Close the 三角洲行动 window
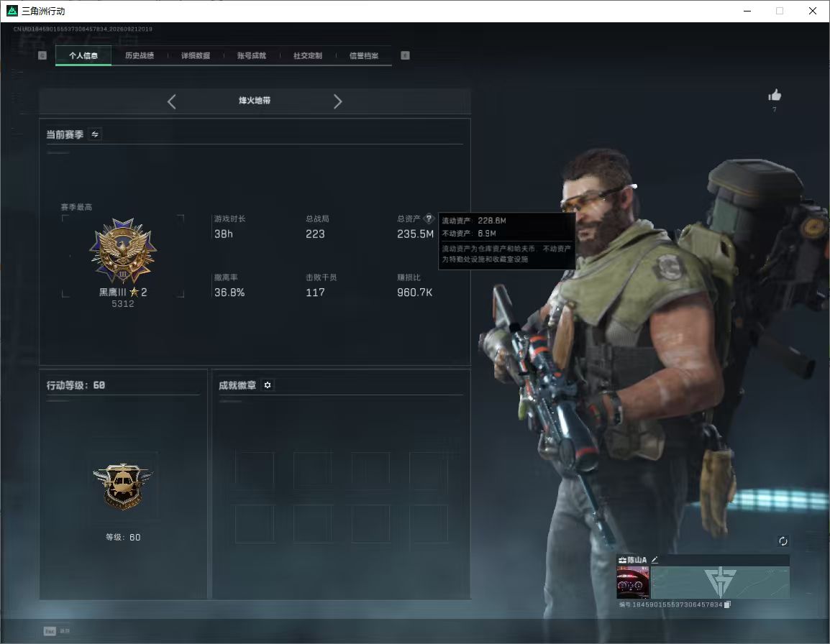Screen dimensions: 830x644 pos(813,11)
